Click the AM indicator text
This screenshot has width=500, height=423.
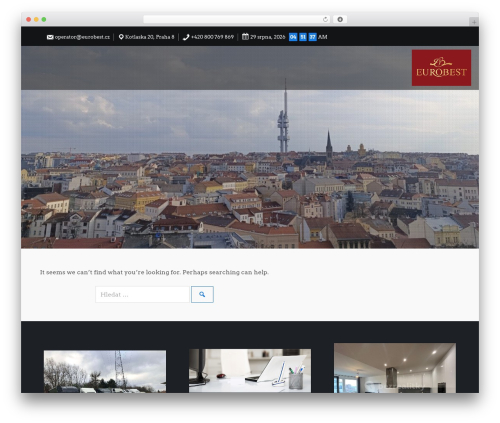pos(323,37)
